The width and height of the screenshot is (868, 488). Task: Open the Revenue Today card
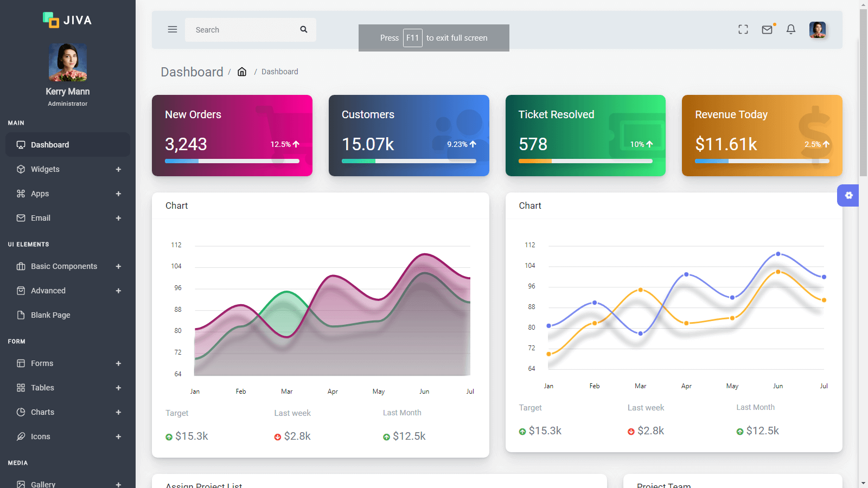(x=762, y=136)
